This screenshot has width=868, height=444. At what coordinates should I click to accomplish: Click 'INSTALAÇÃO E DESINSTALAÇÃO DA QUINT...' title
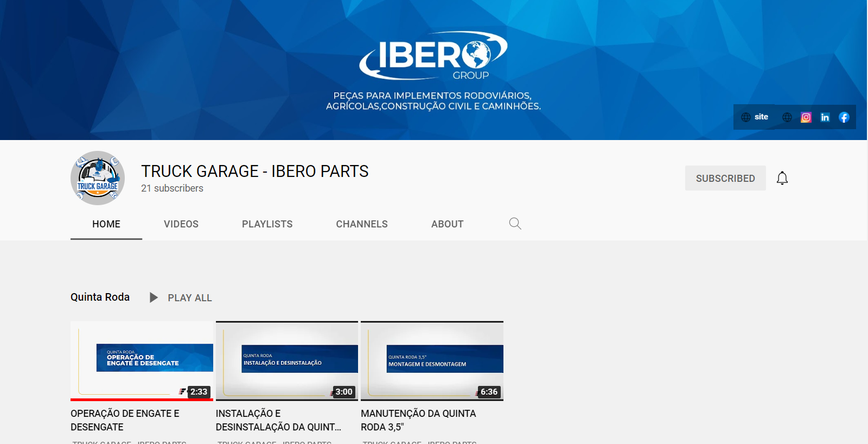pos(278,420)
